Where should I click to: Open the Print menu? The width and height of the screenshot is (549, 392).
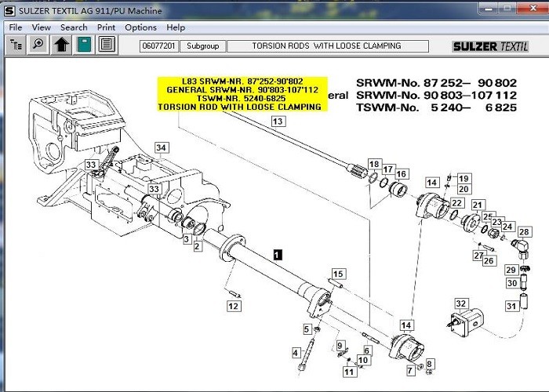(x=106, y=27)
